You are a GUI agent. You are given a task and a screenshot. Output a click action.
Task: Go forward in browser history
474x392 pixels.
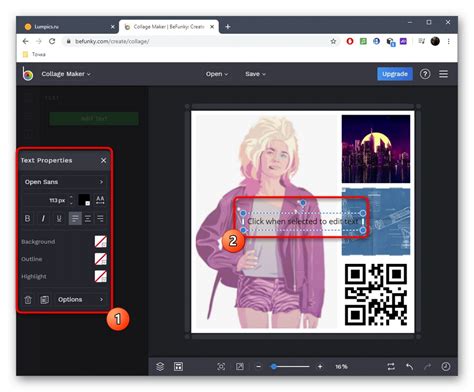tap(39, 41)
